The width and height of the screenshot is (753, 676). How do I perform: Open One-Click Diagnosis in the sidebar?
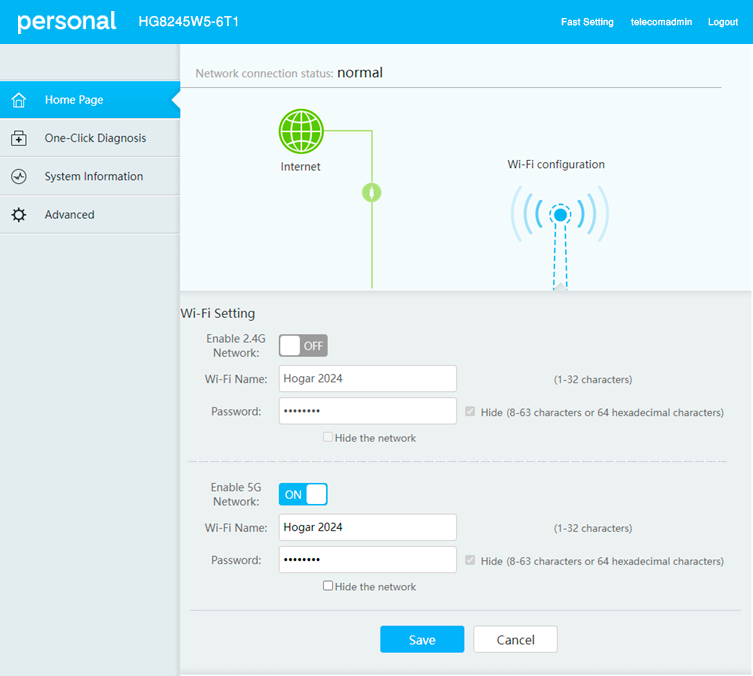click(x=95, y=139)
